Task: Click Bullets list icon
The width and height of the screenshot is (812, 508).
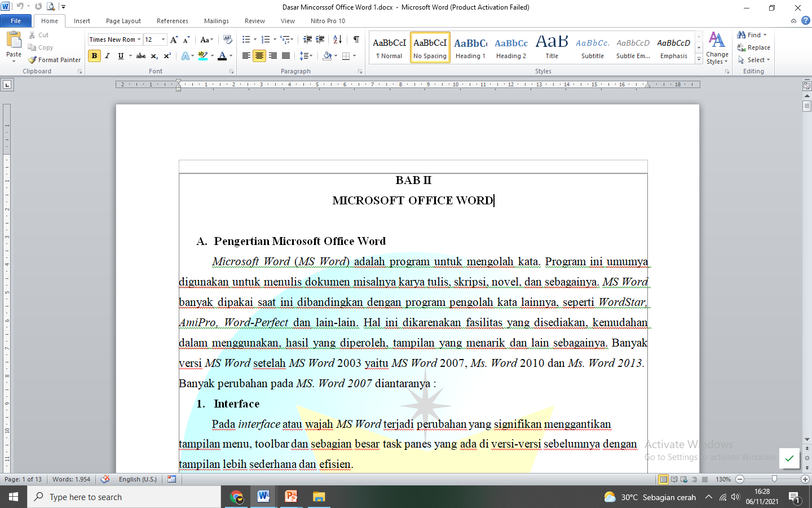Action: 246,40
